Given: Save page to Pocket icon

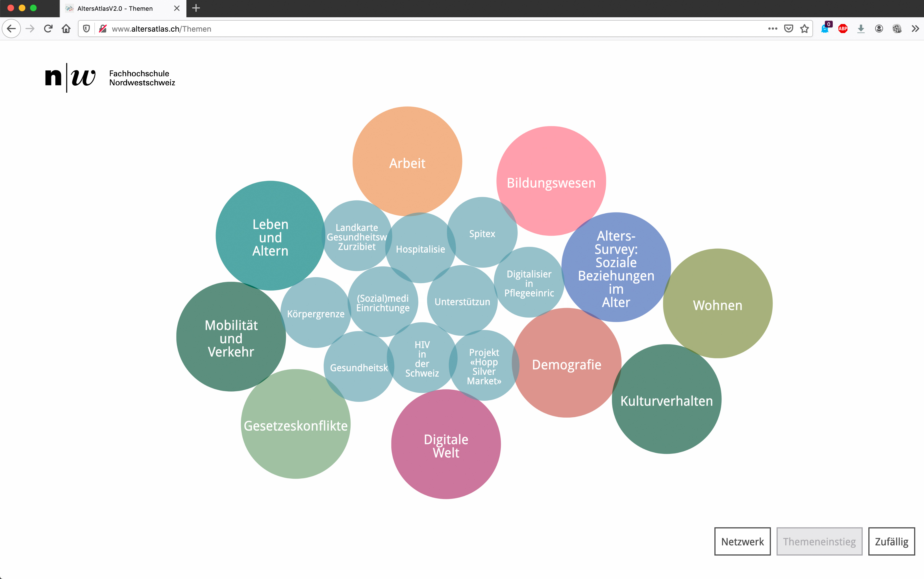Looking at the screenshot, I should pyautogui.click(x=788, y=29).
